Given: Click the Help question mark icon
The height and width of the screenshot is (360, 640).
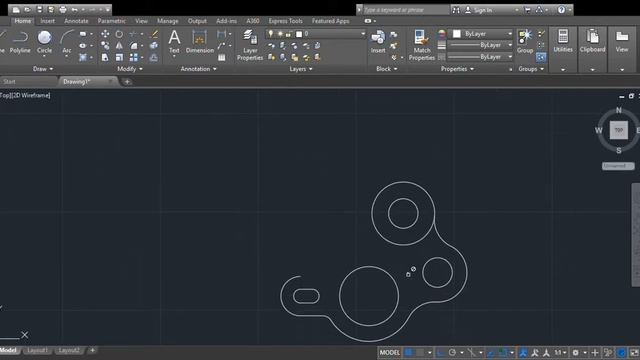Looking at the screenshot, I should pos(562,9).
